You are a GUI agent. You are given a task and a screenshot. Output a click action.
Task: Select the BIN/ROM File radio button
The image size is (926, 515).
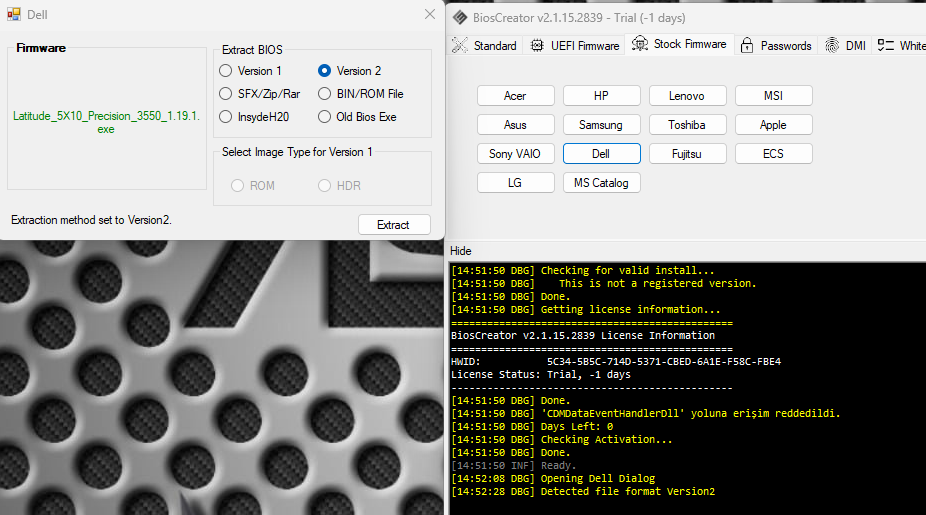(x=324, y=94)
